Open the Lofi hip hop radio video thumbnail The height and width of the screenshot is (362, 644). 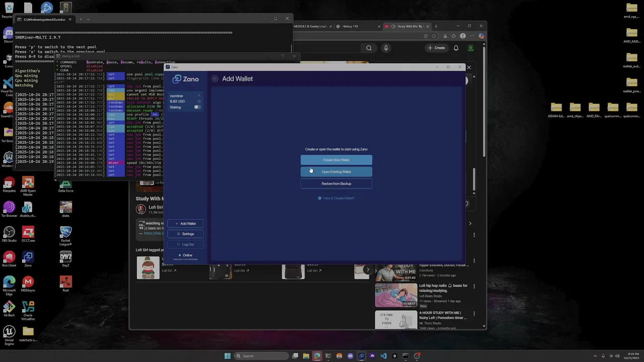point(396,295)
